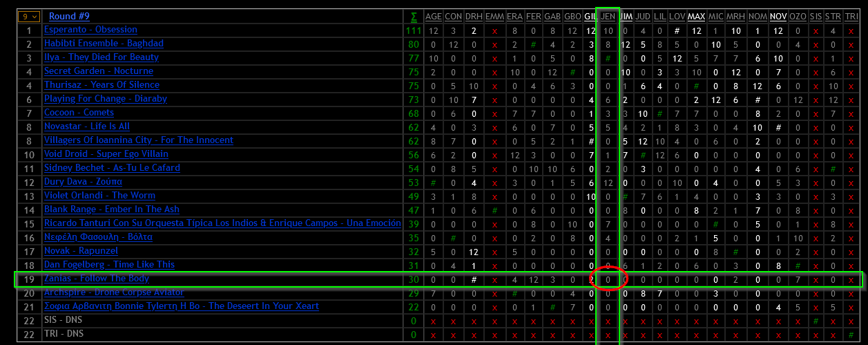The image size is (868, 345).
Task: Click the EMM column header
Action: [494, 16]
